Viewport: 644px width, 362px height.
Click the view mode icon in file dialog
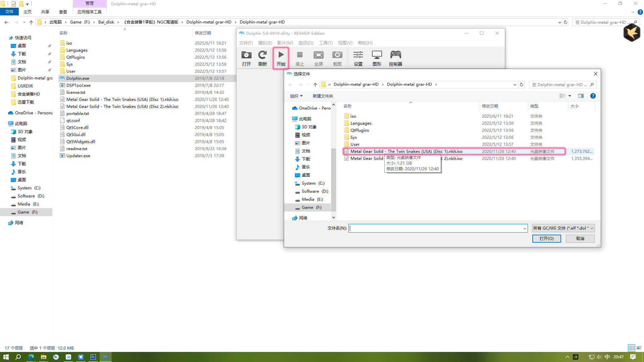(x=562, y=96)
